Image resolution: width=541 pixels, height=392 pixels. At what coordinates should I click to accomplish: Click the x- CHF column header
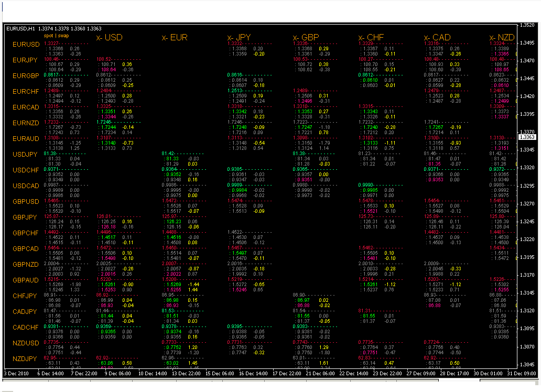click(371, 38)
